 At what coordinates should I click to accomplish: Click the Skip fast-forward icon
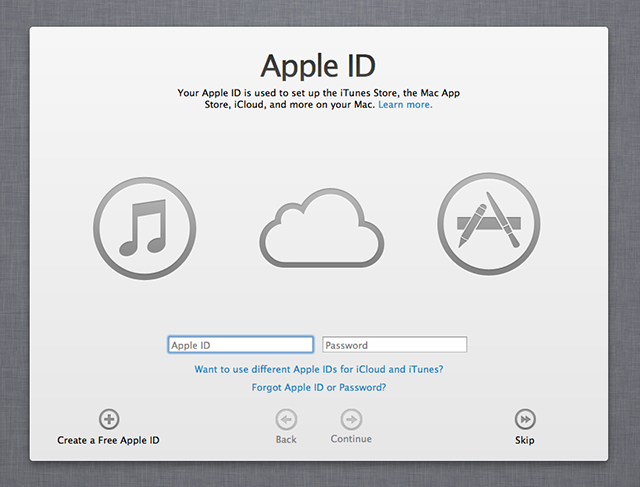(x=525, y=419)
